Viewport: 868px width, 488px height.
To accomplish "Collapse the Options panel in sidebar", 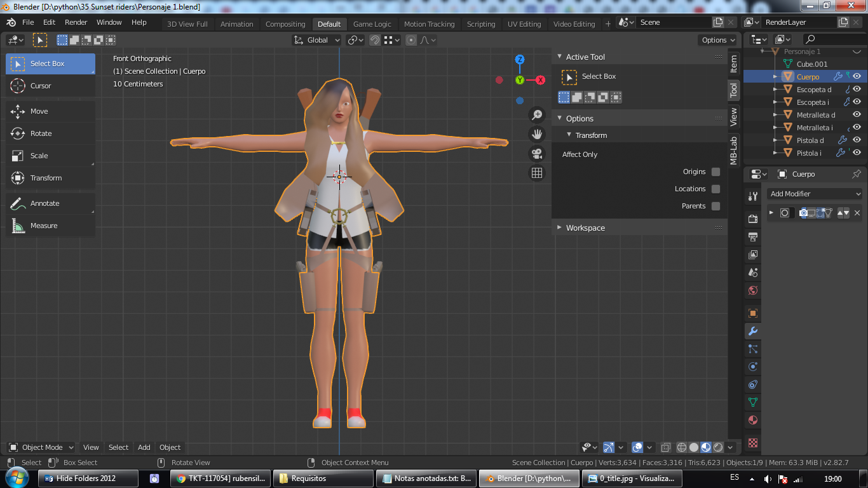I will click(x=559, y=119).
